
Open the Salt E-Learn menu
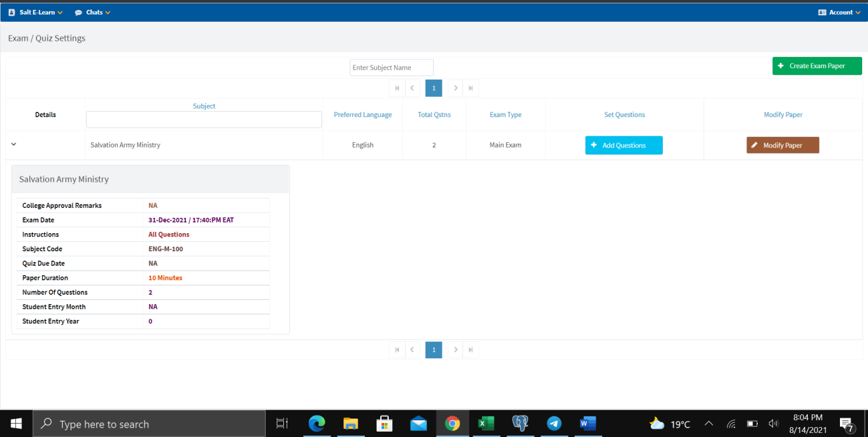pyautogui.click(x=35, y=12)
